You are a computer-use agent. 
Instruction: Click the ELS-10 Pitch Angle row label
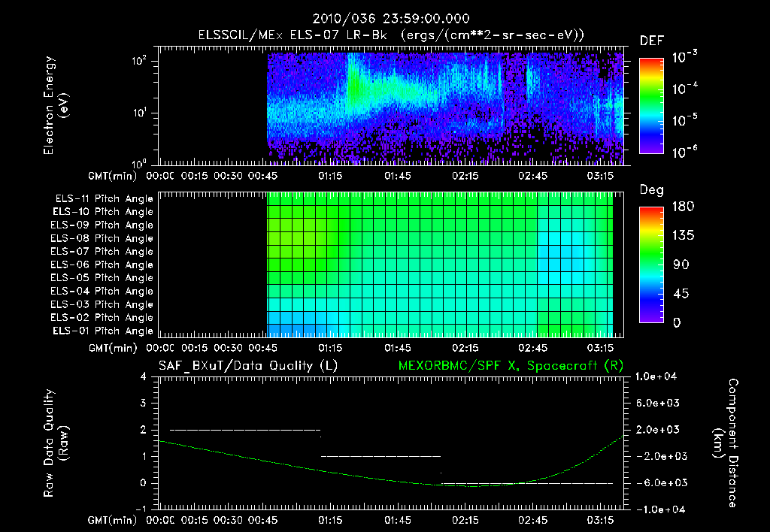click(103, 212)
